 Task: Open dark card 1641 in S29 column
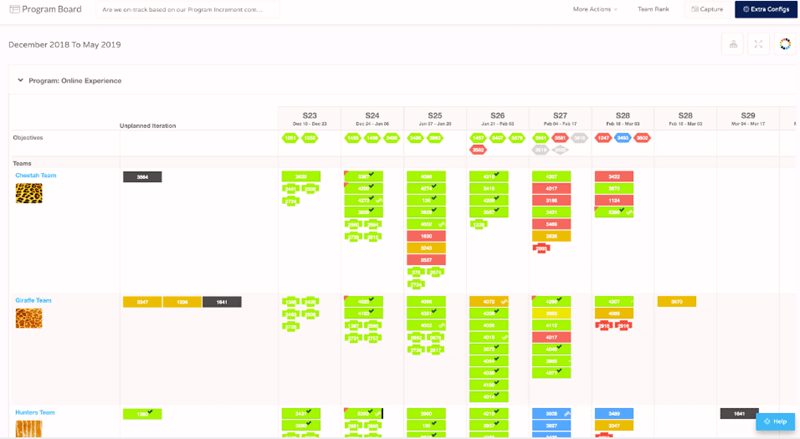coord(739,413)
